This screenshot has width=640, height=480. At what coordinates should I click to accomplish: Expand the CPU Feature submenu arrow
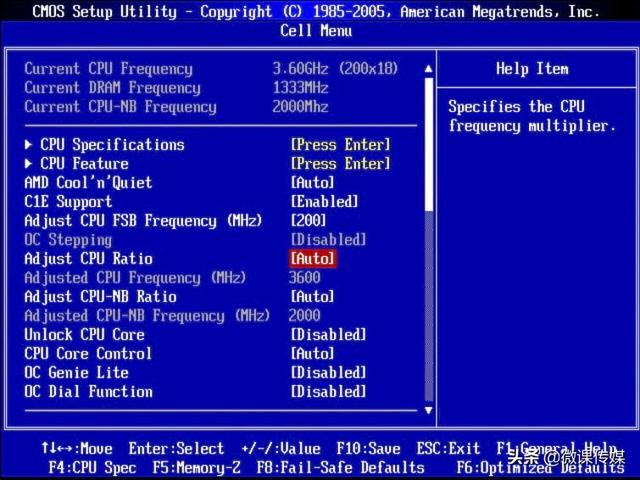click(x=29, y=164)
